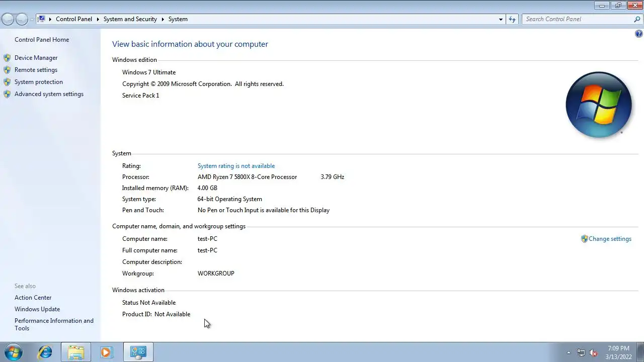Image resolution: width=644 pixels, height=362 pixels.
Task: Open Windows Update under See also
Action: click(x=37, y=309)
